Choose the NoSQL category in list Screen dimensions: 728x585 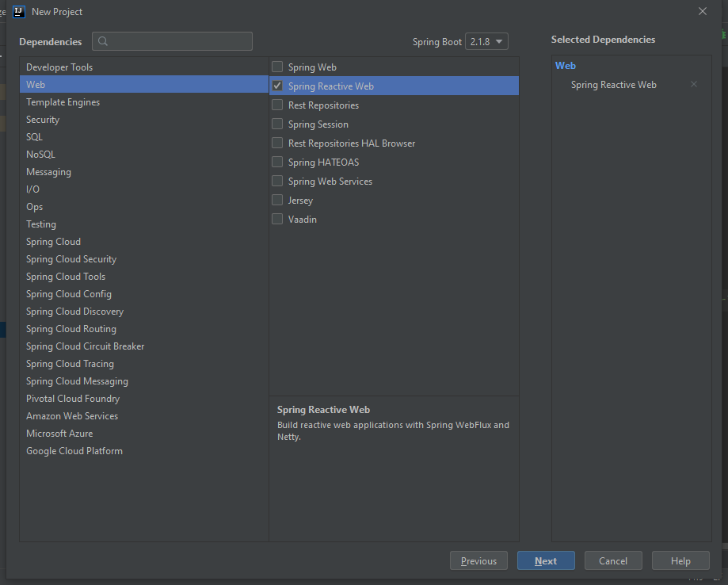(40, 155)
